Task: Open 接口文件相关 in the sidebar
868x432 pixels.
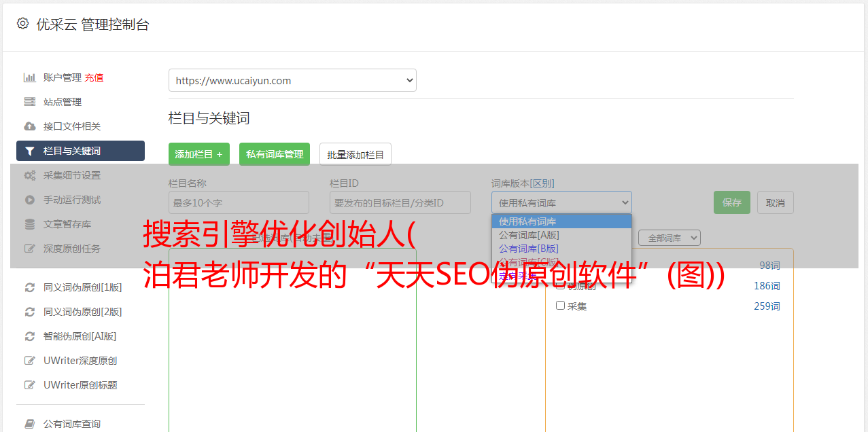Action: click(x=72, y=126)
